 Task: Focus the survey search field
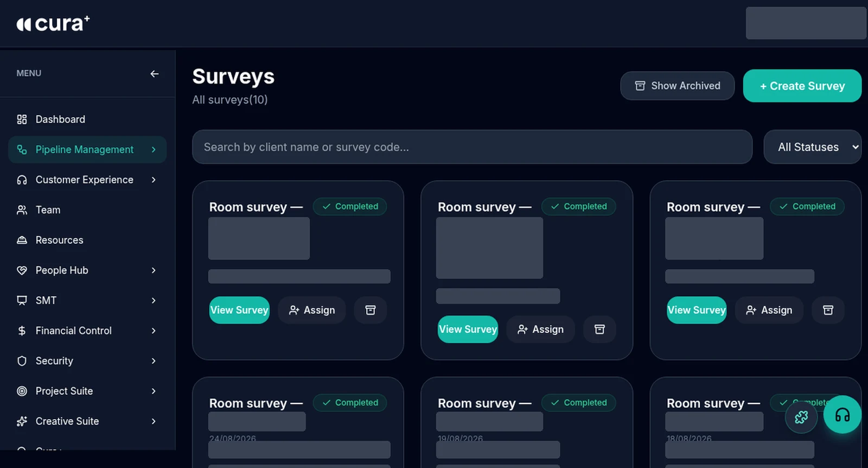[472, 147]
